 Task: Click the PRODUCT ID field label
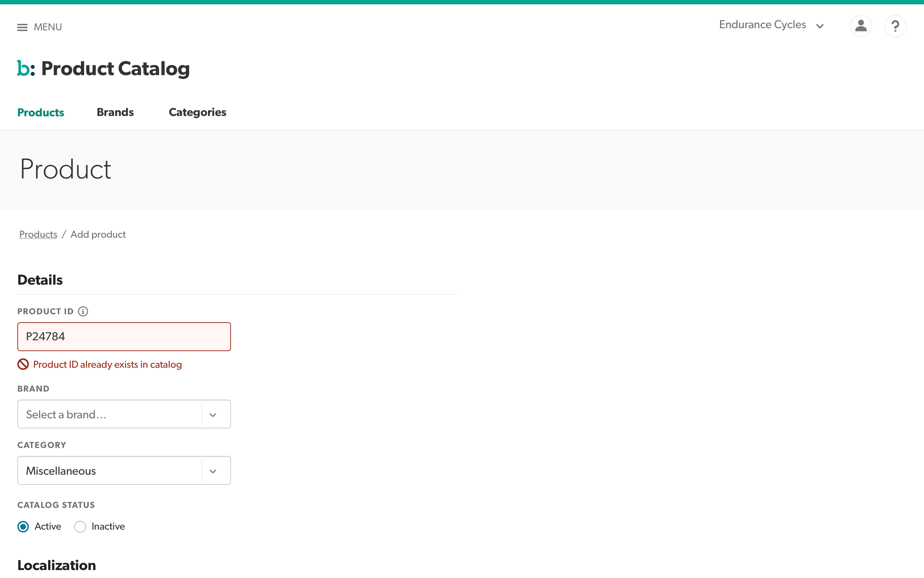coord(45,311)
